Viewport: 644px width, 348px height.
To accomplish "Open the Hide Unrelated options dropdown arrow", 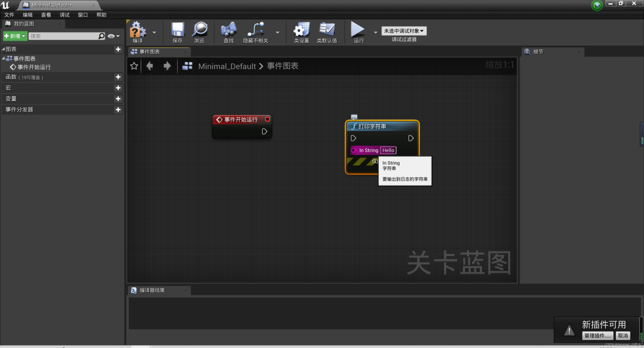I will [x=277, y=32].
